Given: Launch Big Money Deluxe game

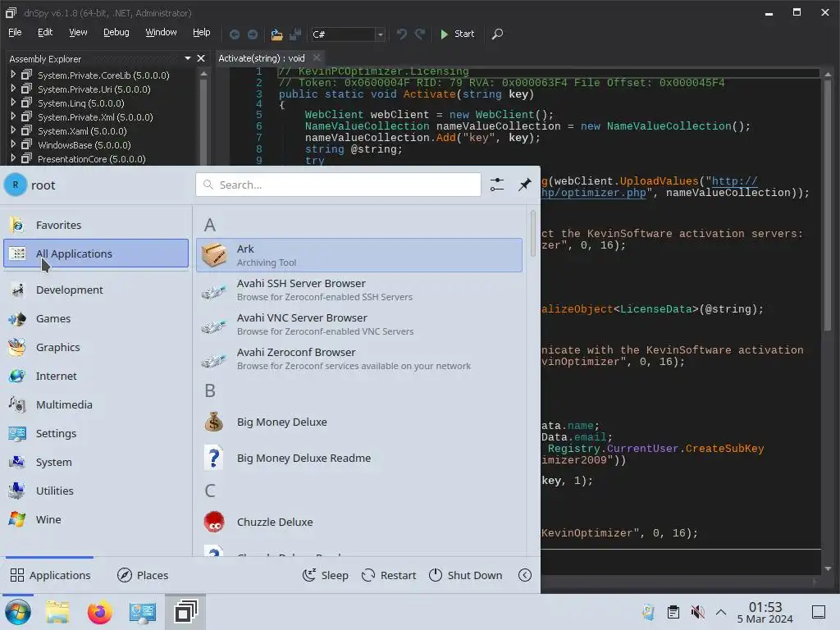Looking at the screenshot, I should click(x=359, y=422).
